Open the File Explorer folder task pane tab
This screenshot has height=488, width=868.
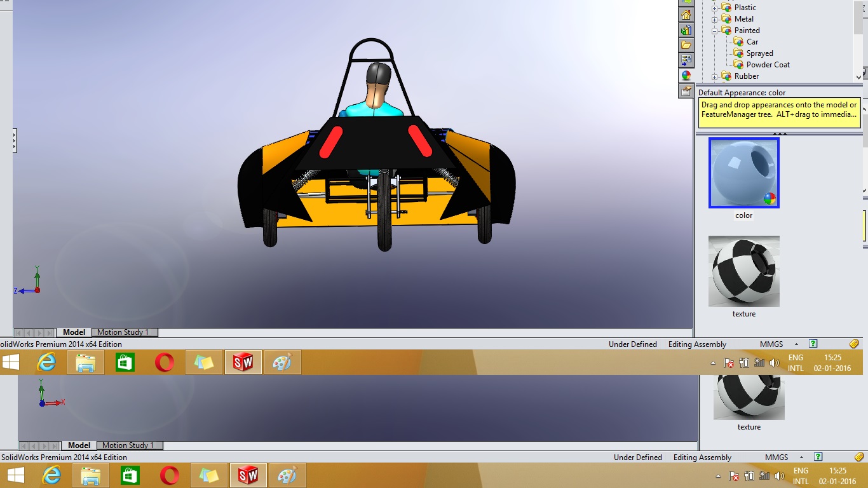point(686,45)
